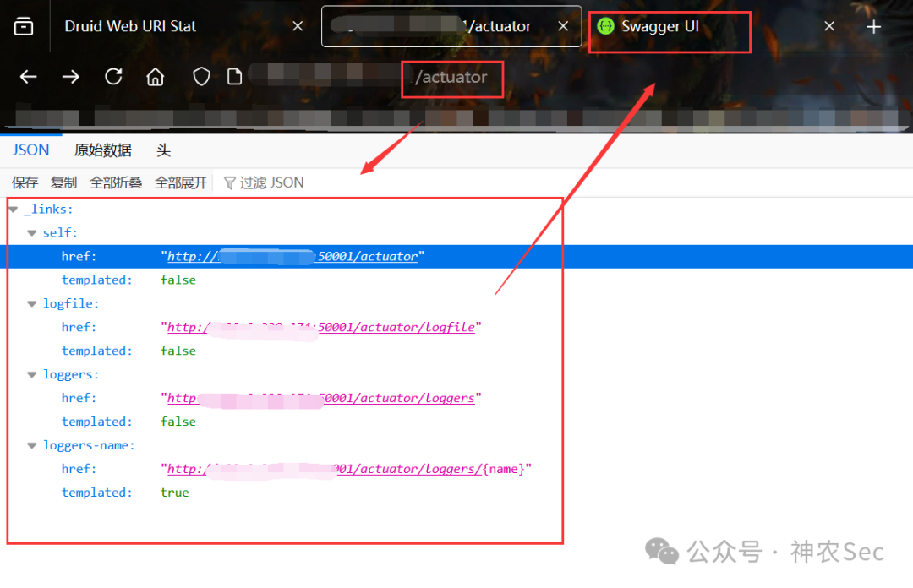
Task: Click the filter funnel icon
Action: pyautogui.click(x=229, y=183)
